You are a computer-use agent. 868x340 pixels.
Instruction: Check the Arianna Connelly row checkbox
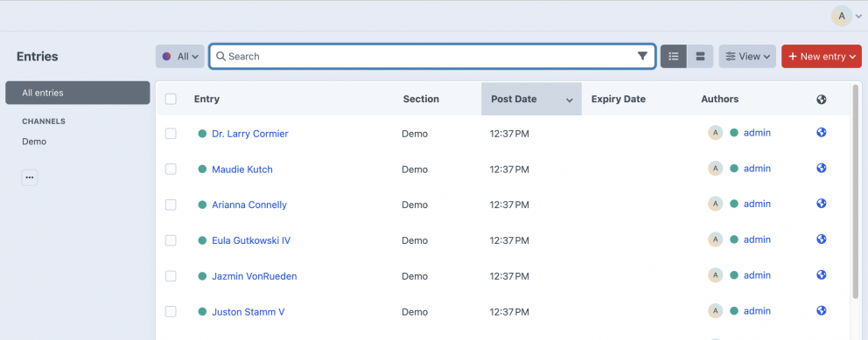point(171,205)
